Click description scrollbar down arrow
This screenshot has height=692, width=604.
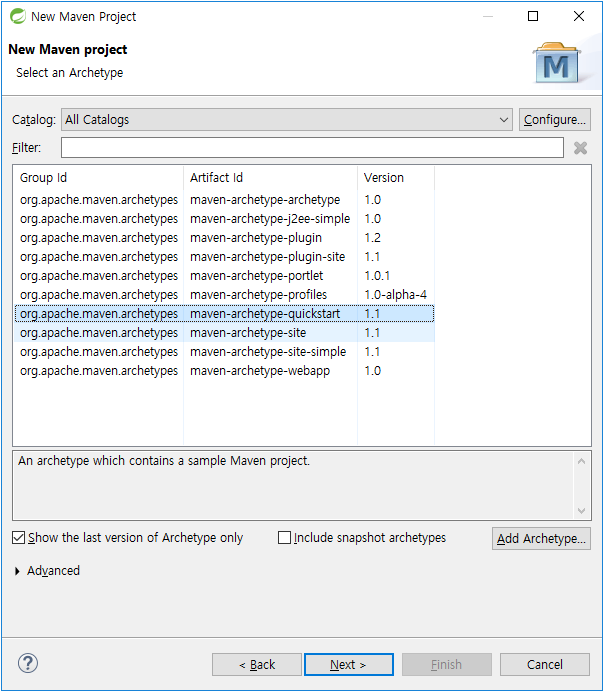pyautogui.click(x=581, y=511)
